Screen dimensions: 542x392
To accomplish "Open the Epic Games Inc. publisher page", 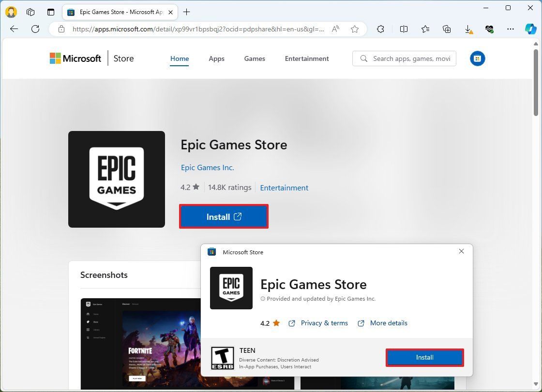I will 207,167.
